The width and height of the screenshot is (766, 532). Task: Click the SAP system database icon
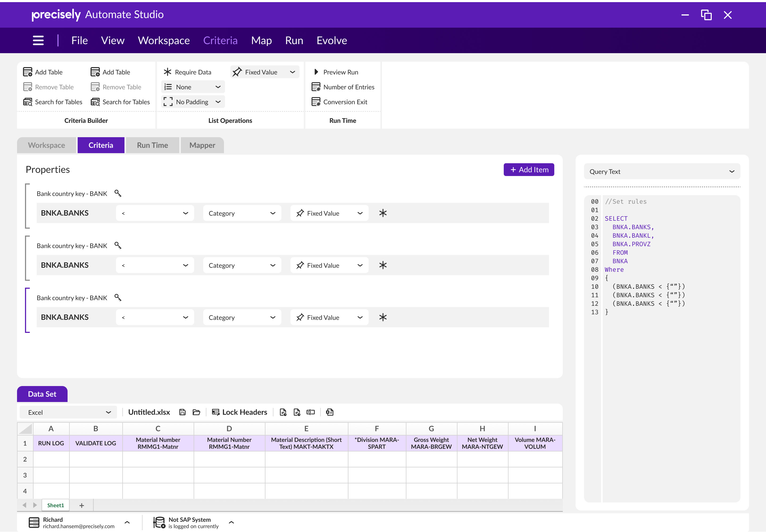click(x=159, y=522)
